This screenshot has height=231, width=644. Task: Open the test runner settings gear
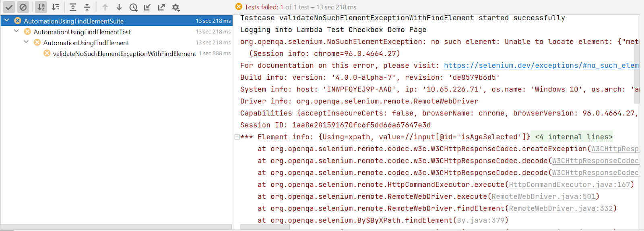point(176,7)
